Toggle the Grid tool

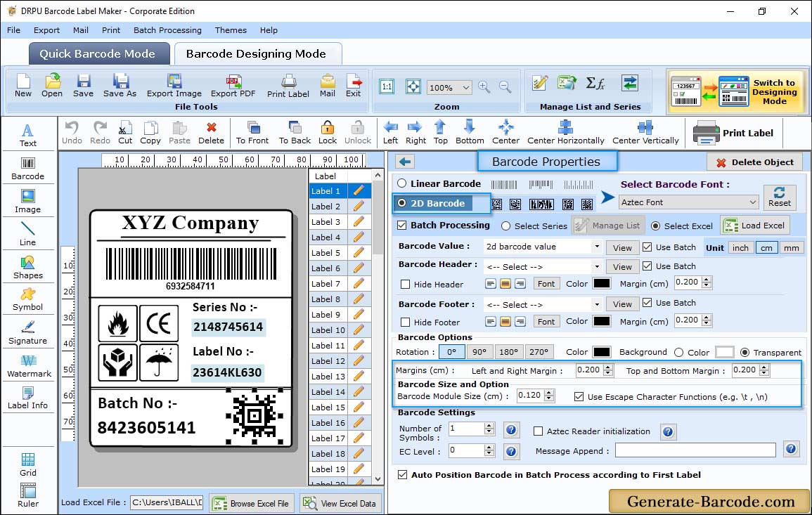tap(28, 464)
